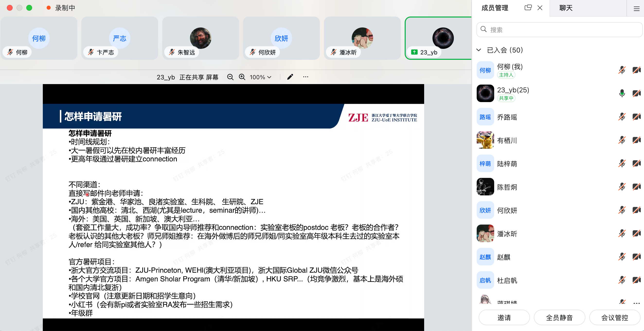The width and height of the screenshot is (644, 331).
Task: Zoom in on the shared screen
Action: pyautogui.click(x=242, y=77)
